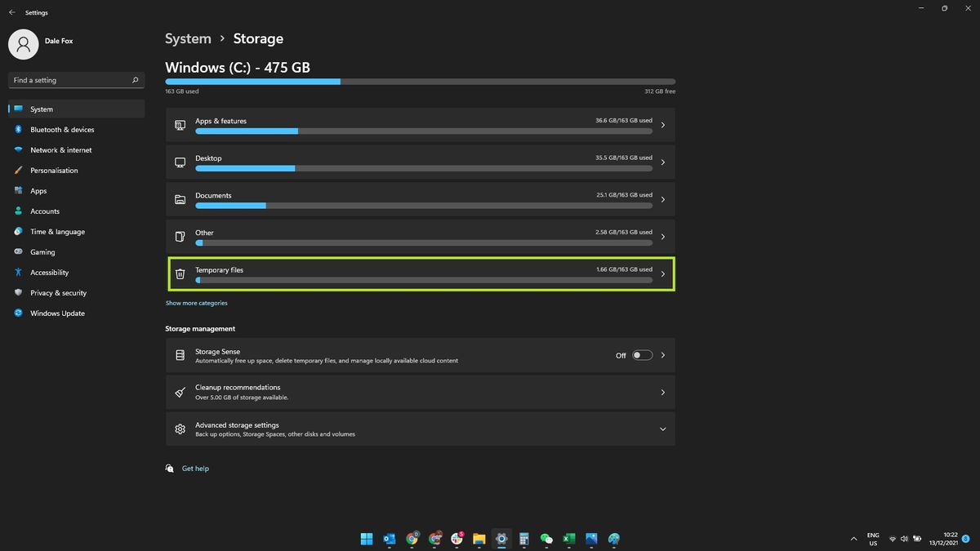Viewport: 980px width, 551px height.
Task: Select the Gaming controller icon in sidebar
Action: pos(18,251)
